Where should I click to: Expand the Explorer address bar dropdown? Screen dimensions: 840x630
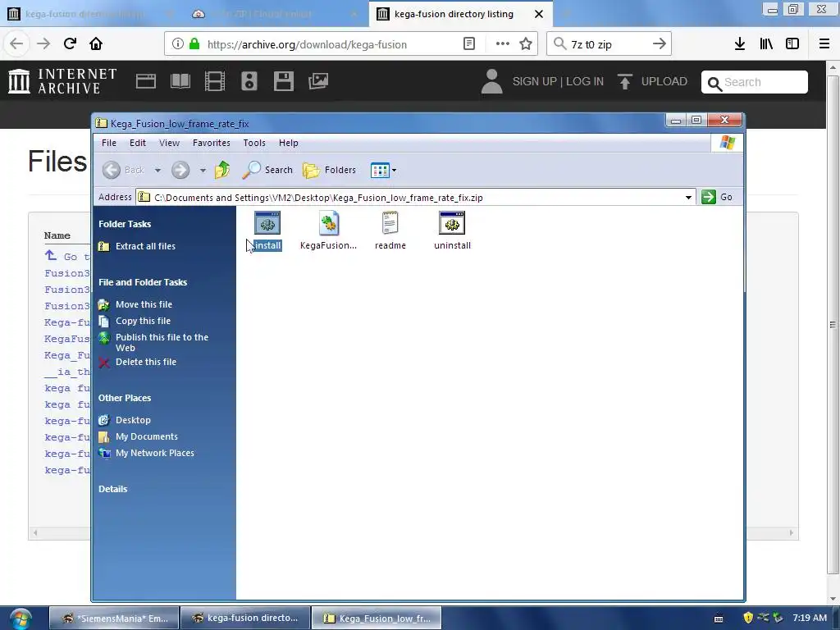coord(688,197)
